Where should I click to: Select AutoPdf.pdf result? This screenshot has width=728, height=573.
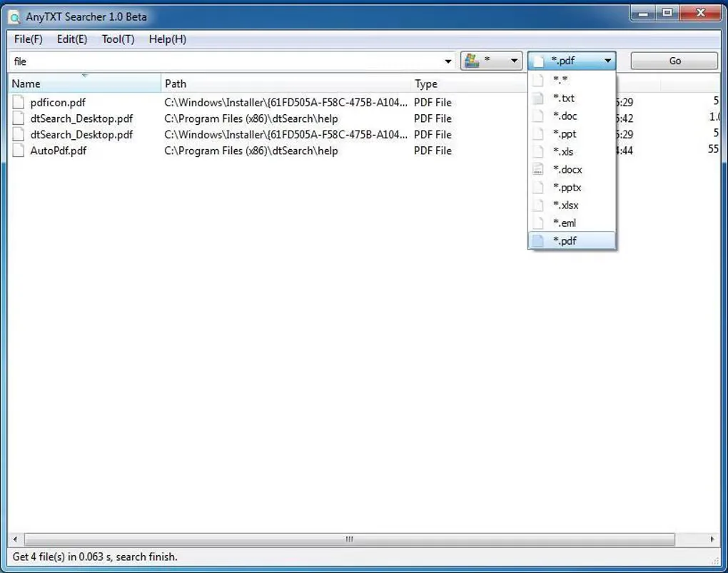coord(58,151)
